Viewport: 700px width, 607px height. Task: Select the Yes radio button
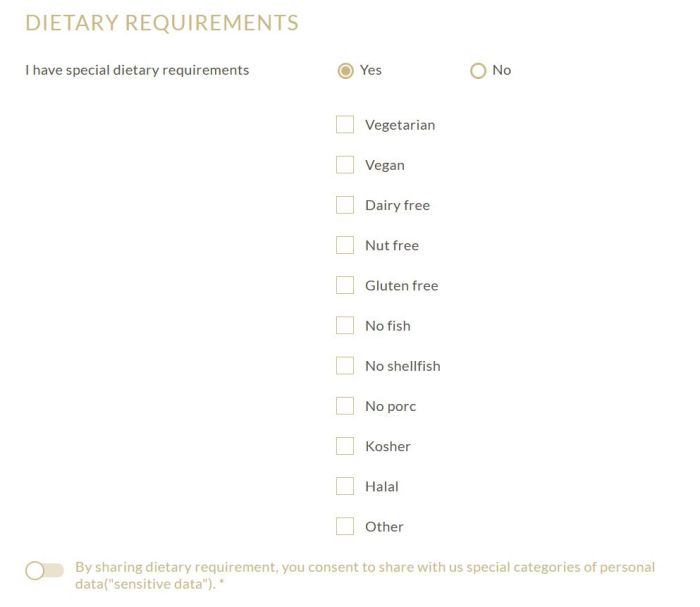click(x=346, y=70)
